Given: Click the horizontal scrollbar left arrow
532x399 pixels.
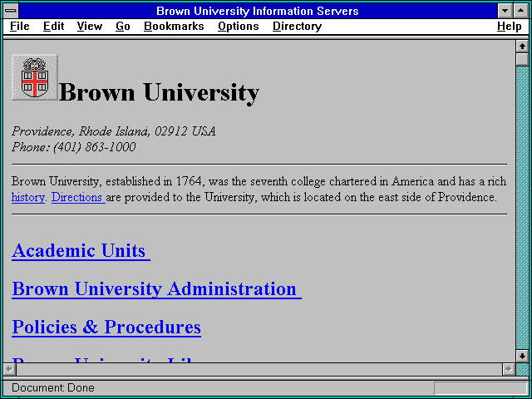Looking at the screenshot, I should point(9,369).
